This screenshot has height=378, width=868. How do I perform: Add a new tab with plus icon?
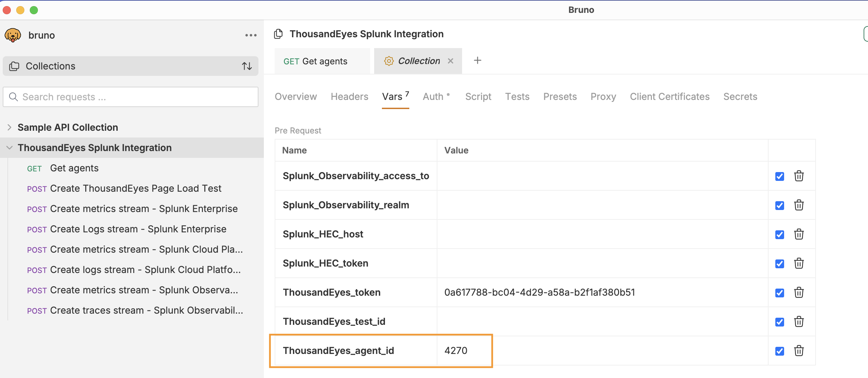point(477,61)
